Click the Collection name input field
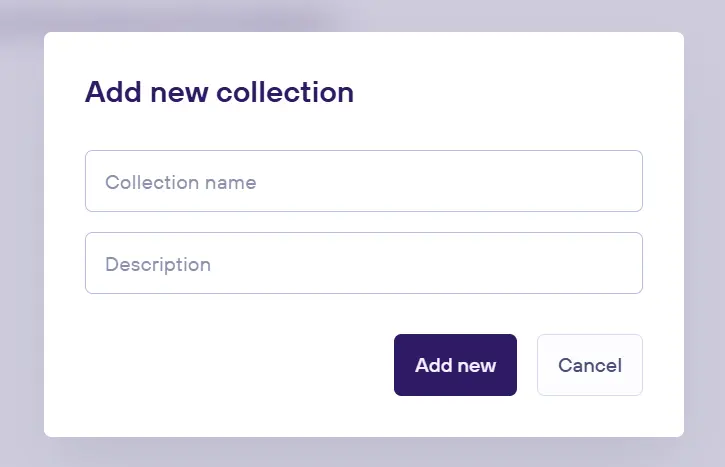725x467 pixels. 363,181
